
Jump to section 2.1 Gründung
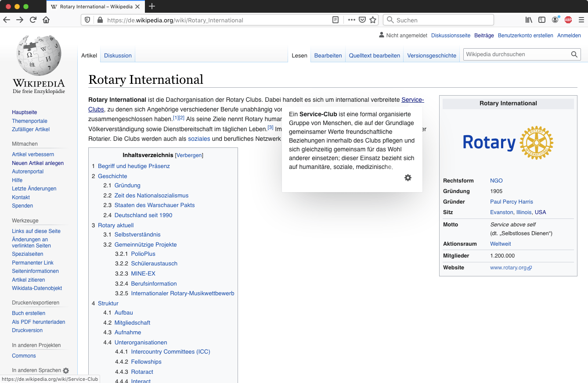point(127,186)
